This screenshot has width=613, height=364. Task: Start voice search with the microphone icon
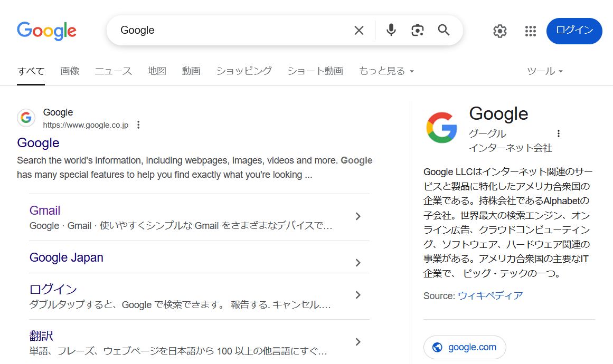point(391,30)
